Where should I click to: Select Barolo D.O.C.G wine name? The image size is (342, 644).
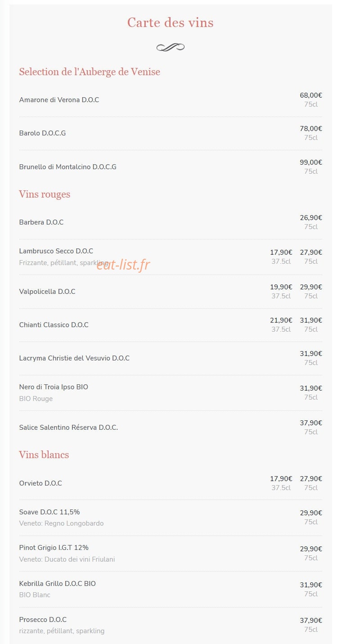click(42, 133)
